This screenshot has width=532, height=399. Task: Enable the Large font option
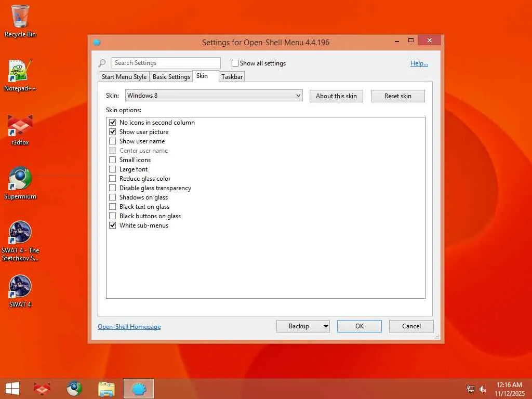click(x=112, y=169)
